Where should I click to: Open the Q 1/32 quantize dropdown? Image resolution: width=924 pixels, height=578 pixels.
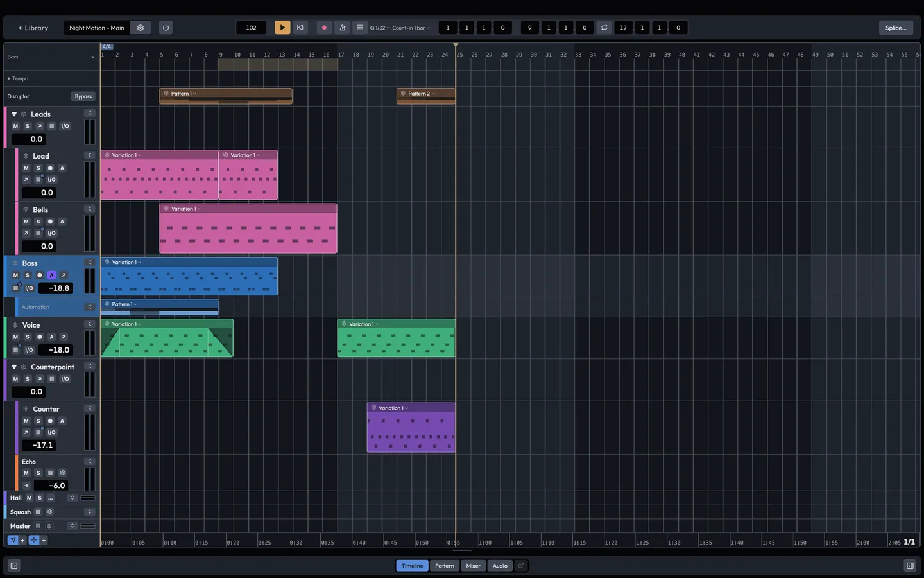pos(380,28)
